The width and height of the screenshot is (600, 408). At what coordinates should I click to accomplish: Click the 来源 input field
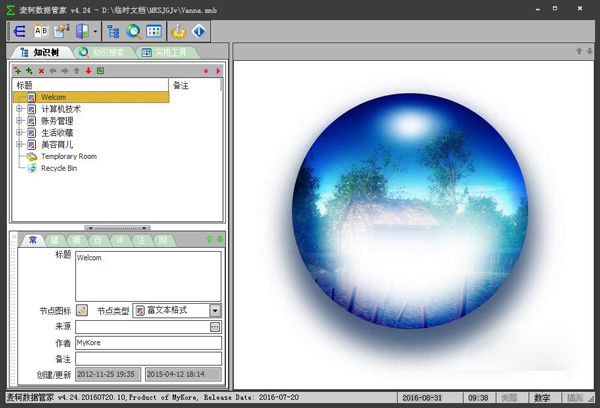click(142, 327)
